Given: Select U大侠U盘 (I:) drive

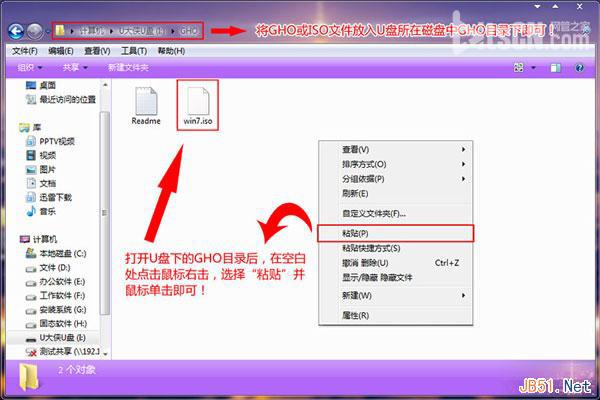Looking at the screenshot, I should pyautogui.click(x=55, y=338).
